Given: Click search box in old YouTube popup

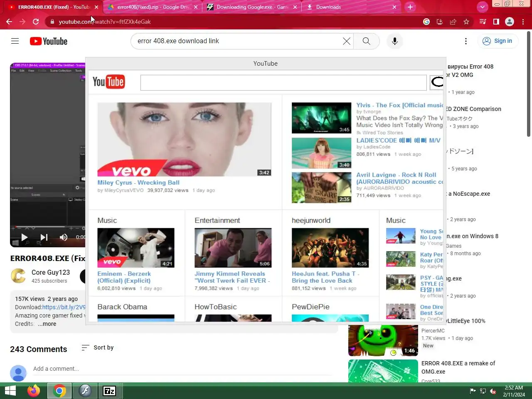Looking at the screenshot, I should 283,82.
